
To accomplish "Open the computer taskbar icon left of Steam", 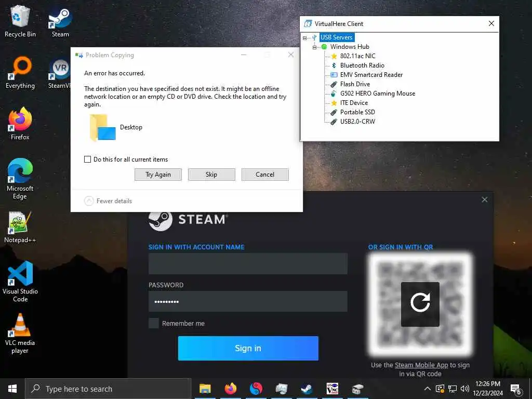I will 281,389.
